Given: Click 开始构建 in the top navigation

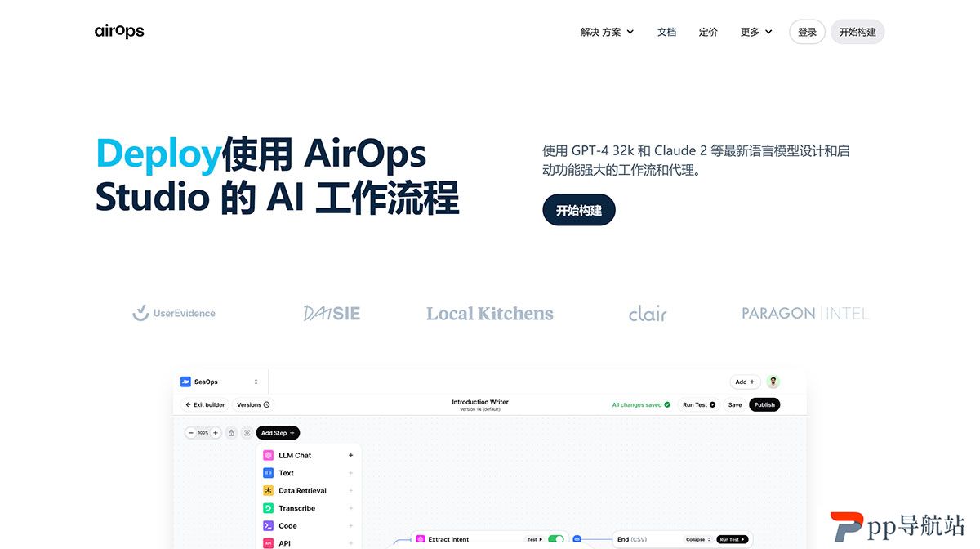Looking at the screenshot, I should (x=857, y=32).
